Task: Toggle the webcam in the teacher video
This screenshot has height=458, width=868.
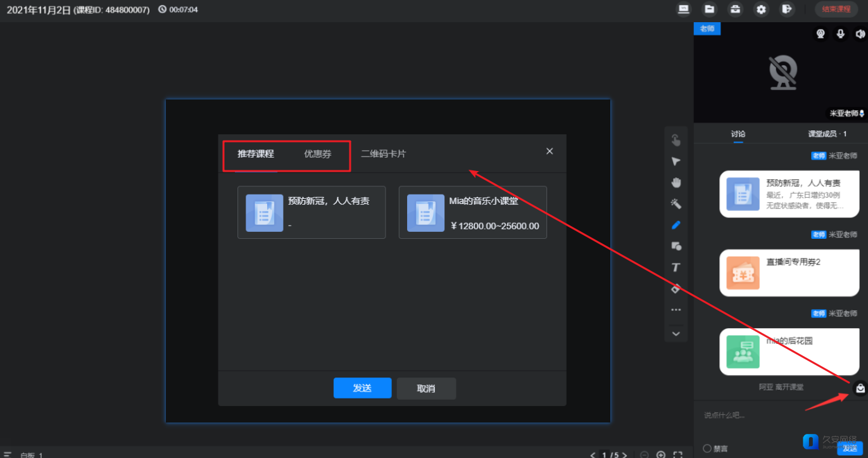Action: coord(821,34)
